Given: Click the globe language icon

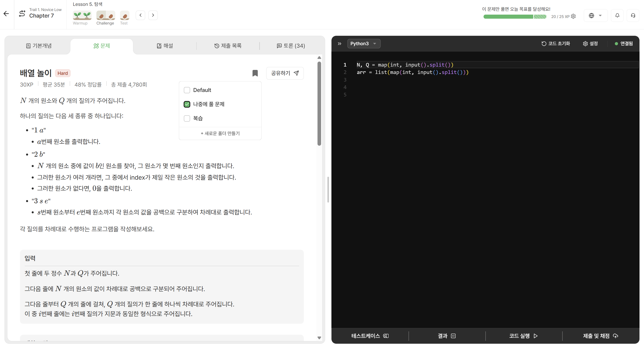Looking at the screenshot, I should (591, 16).
